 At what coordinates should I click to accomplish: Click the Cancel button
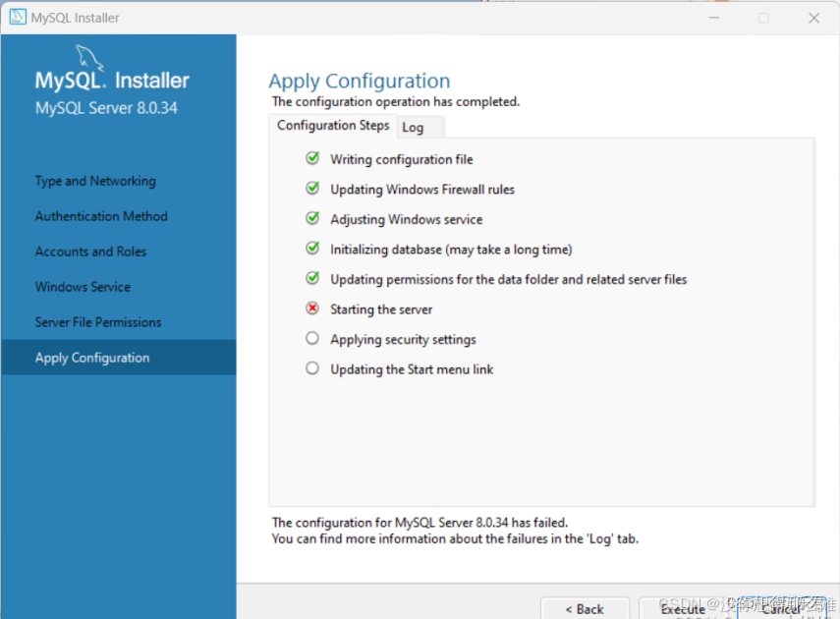pos(782,609)
